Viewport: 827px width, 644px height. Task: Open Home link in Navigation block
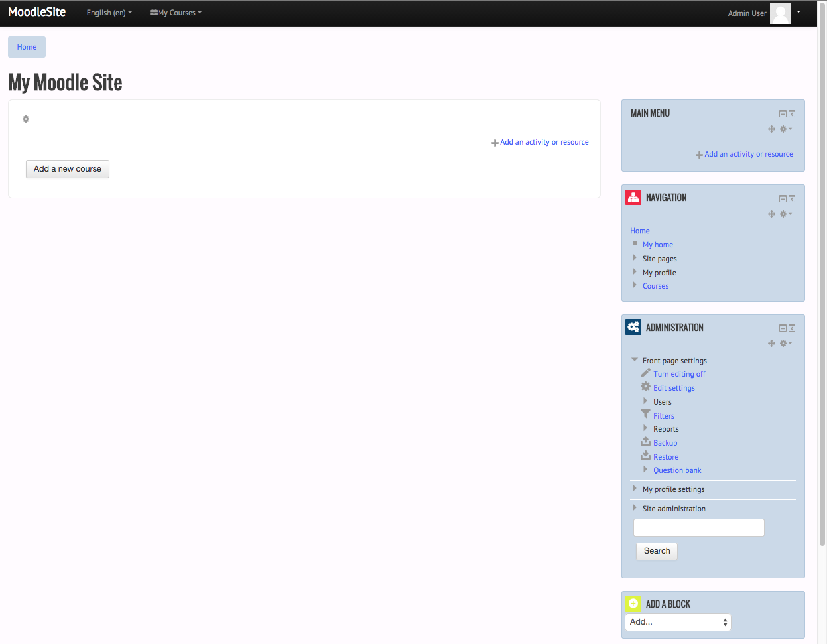(x=640, y=231)
